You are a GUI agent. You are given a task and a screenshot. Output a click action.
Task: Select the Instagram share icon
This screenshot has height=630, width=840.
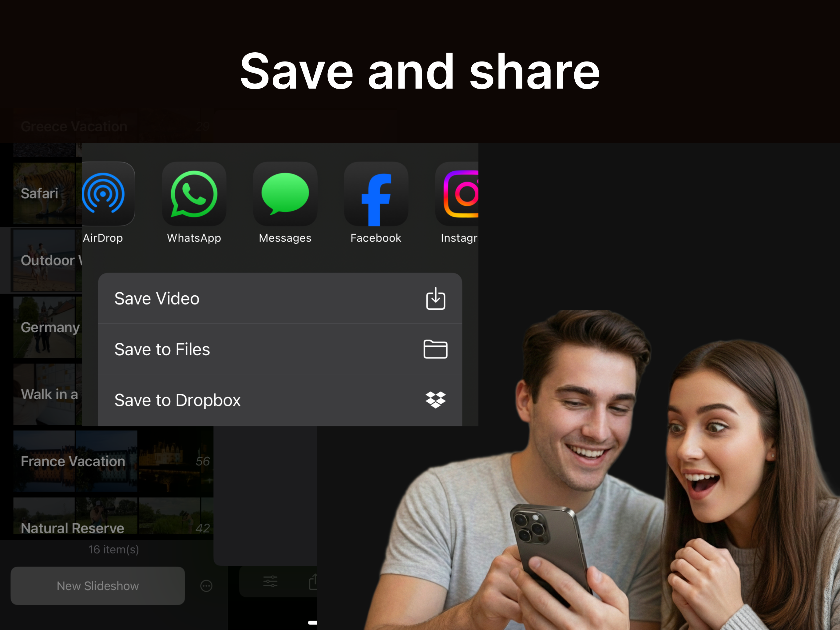459,194
